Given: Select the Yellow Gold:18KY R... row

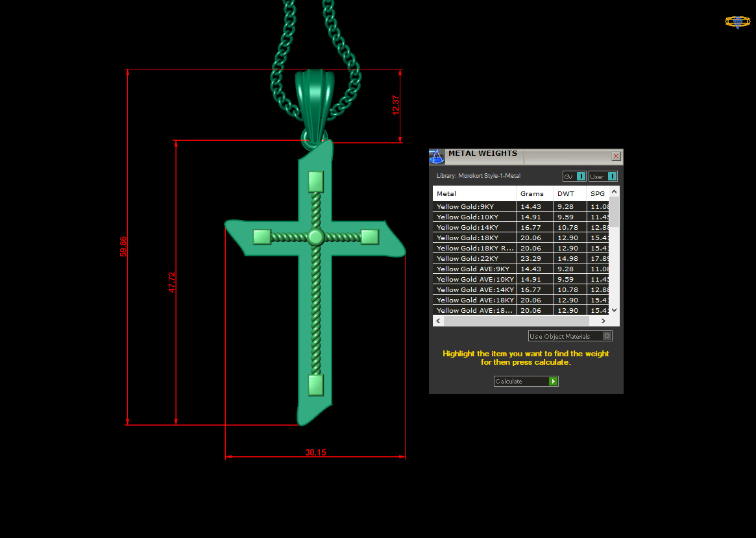Looking at the screenshot, I should pos(521,249).
